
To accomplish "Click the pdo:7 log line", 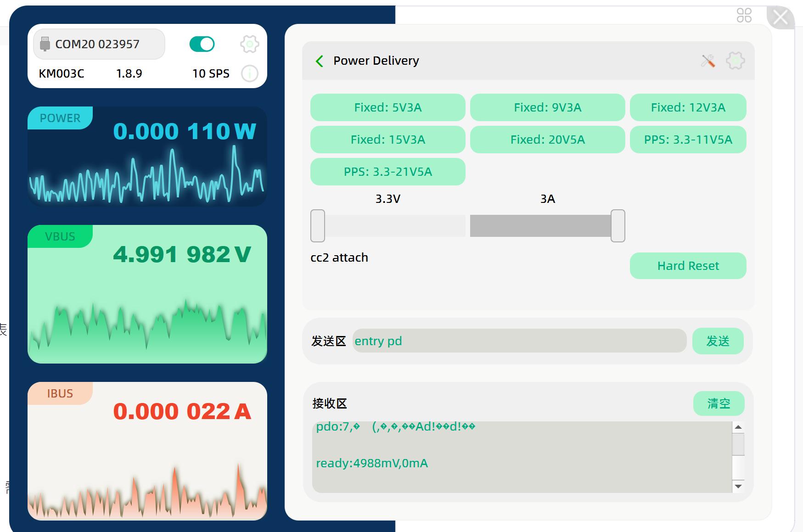I will coord(396,426).
